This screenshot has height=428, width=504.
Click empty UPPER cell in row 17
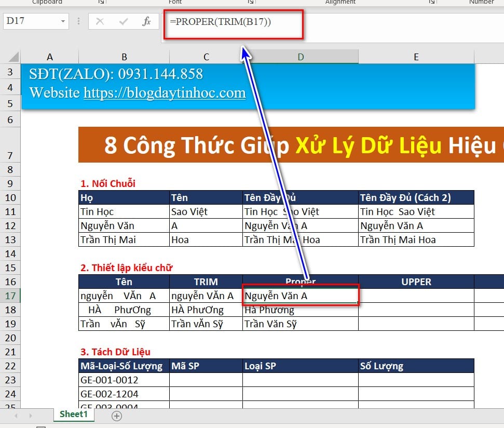point(416,296)
